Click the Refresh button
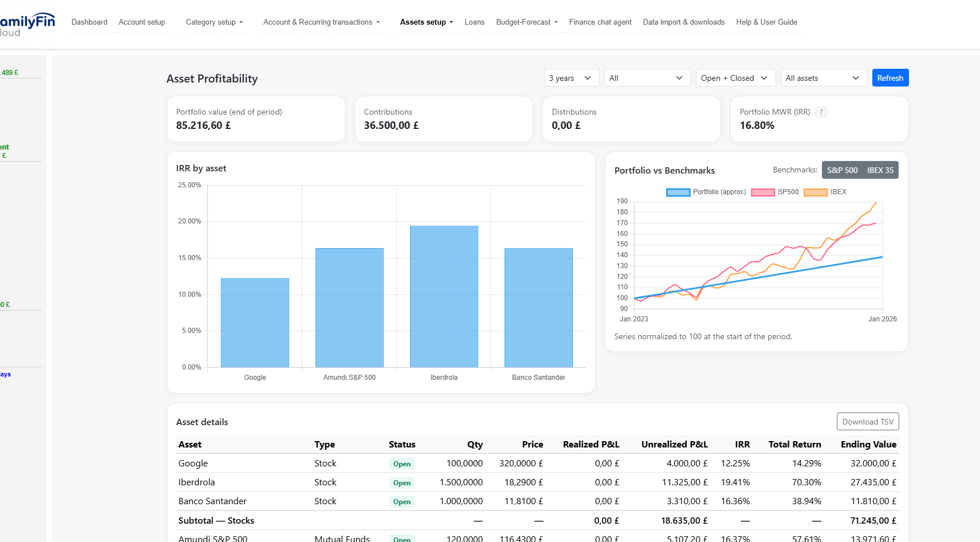This screenshot has height=542, width=980. (890, 78)
